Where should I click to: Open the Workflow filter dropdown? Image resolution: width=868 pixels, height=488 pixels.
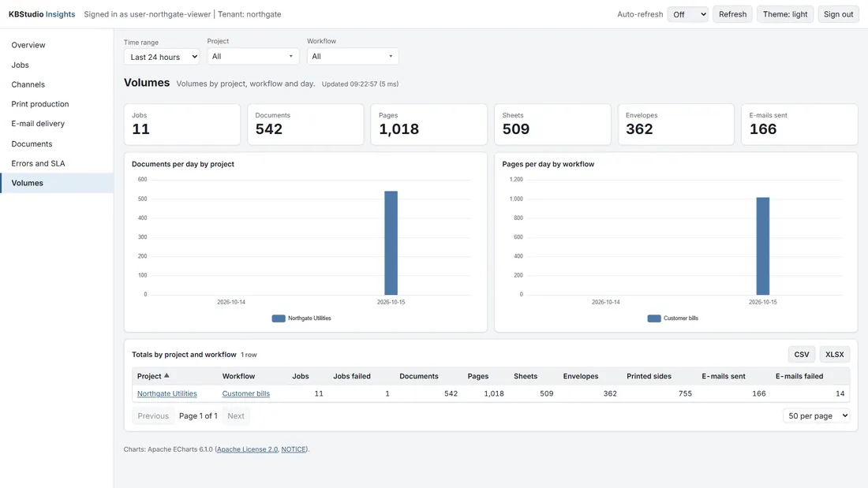353,57
